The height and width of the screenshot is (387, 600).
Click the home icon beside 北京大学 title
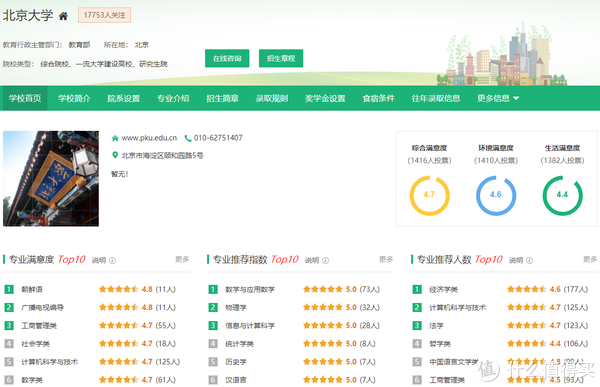click(64, 16)
